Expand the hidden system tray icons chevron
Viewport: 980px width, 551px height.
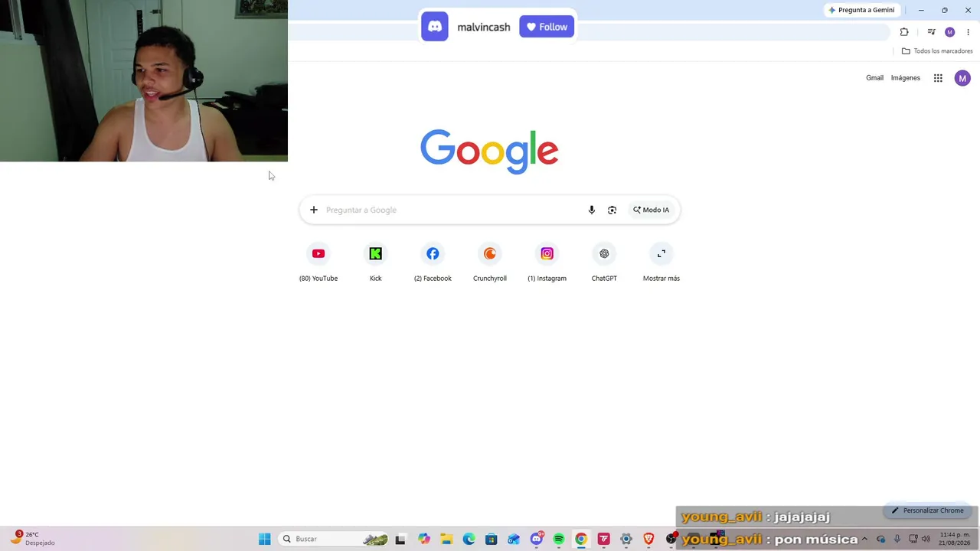864,539
